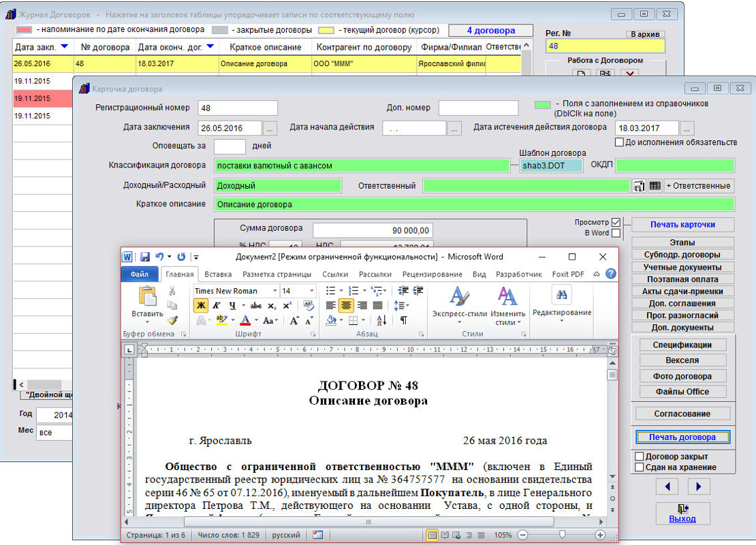
Task: Click the Bold formatting button in Word
Action: [201, 305]
